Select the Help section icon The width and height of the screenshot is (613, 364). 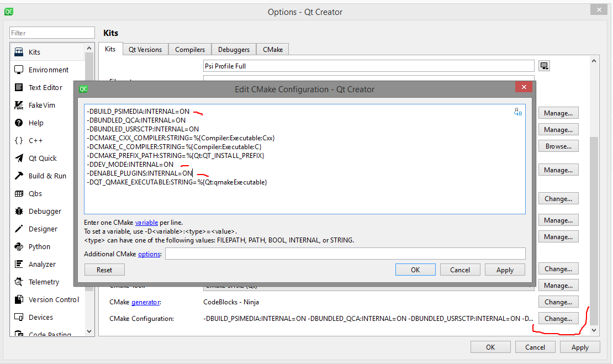19,123
